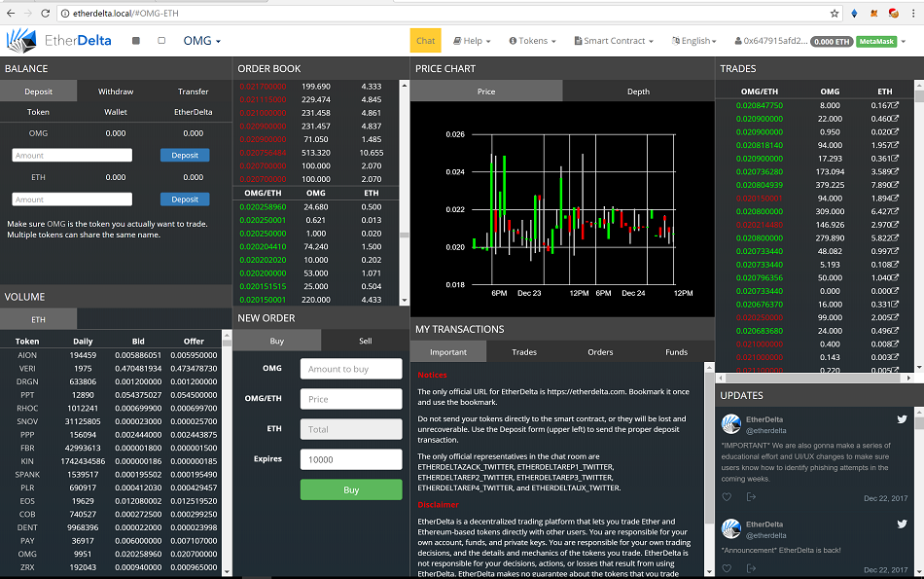This screenshot has height=579, width=924.
Task: Open the OMG token dropdown
Action: click(x=201, y=41)
